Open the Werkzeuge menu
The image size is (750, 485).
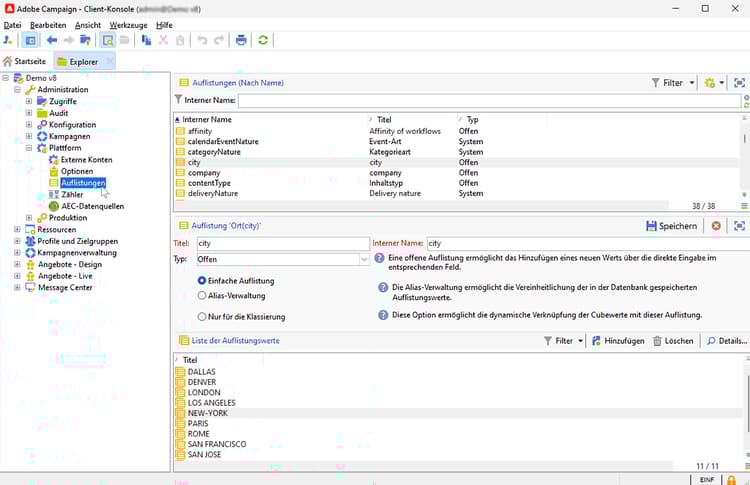click(128, 24)
